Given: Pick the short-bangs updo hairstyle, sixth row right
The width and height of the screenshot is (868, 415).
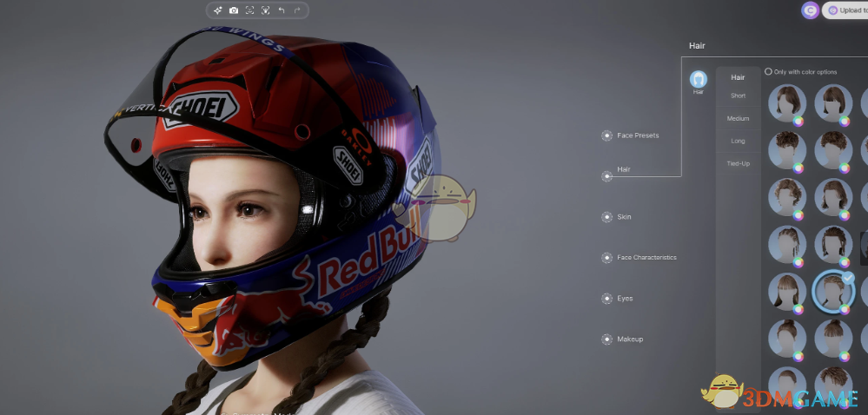Looking at the screenshot, I should tap(833, 338).
